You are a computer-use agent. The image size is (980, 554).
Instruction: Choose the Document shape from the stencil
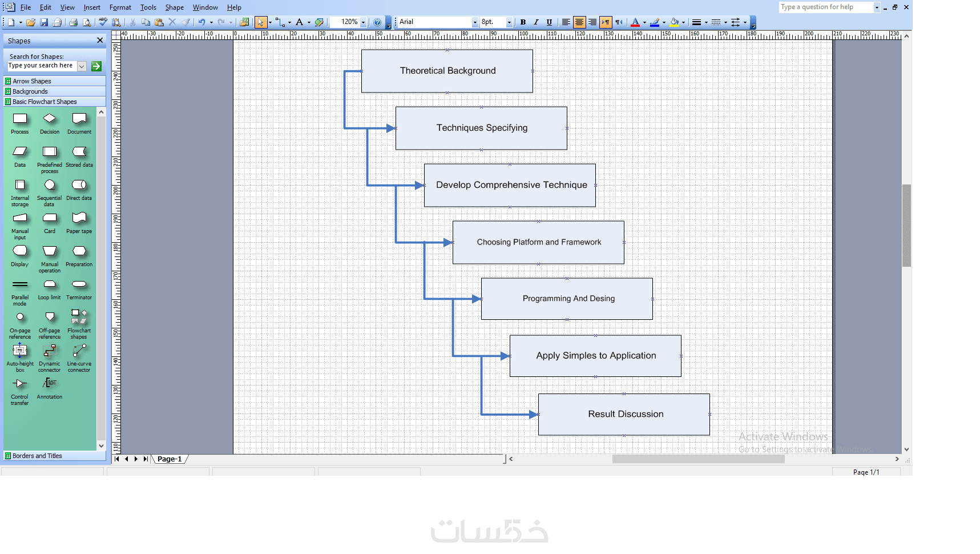tap(79, 119)
